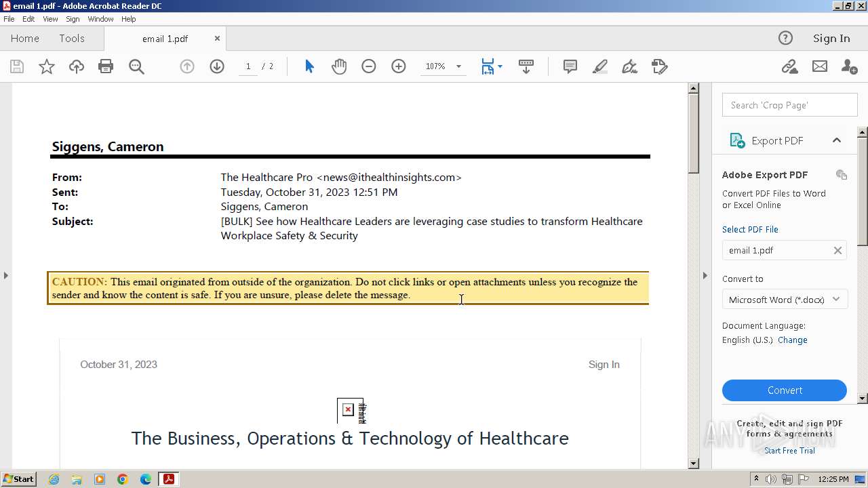Open Help question mark icon
868x488 pixels.
(x=785, y=39)
